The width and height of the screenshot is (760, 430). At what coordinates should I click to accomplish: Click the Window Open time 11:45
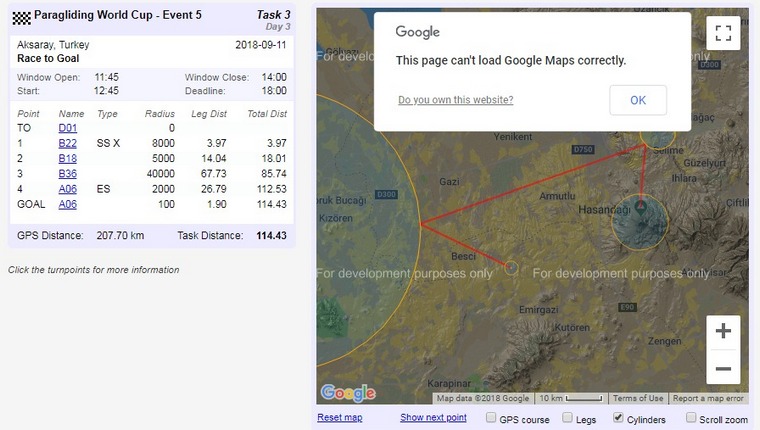pos(107,77)
